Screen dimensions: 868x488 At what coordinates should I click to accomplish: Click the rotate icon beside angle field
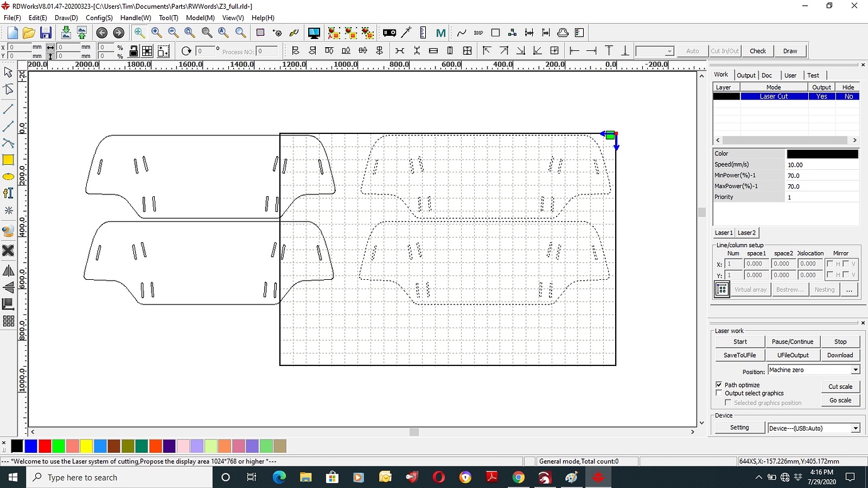(x=186, y=51)
